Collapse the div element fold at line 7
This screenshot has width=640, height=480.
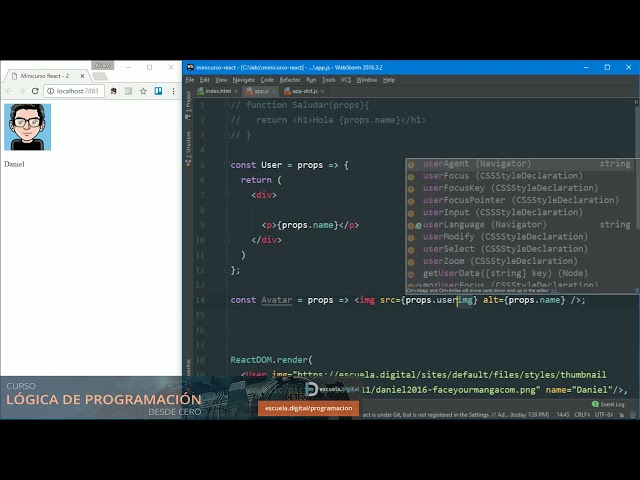227,195
